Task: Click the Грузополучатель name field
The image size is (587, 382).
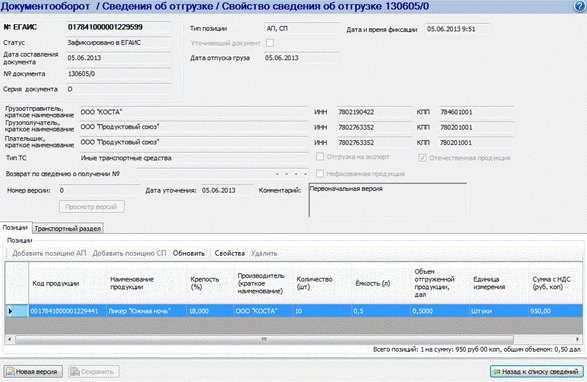Action: click(x=194, y=127)
